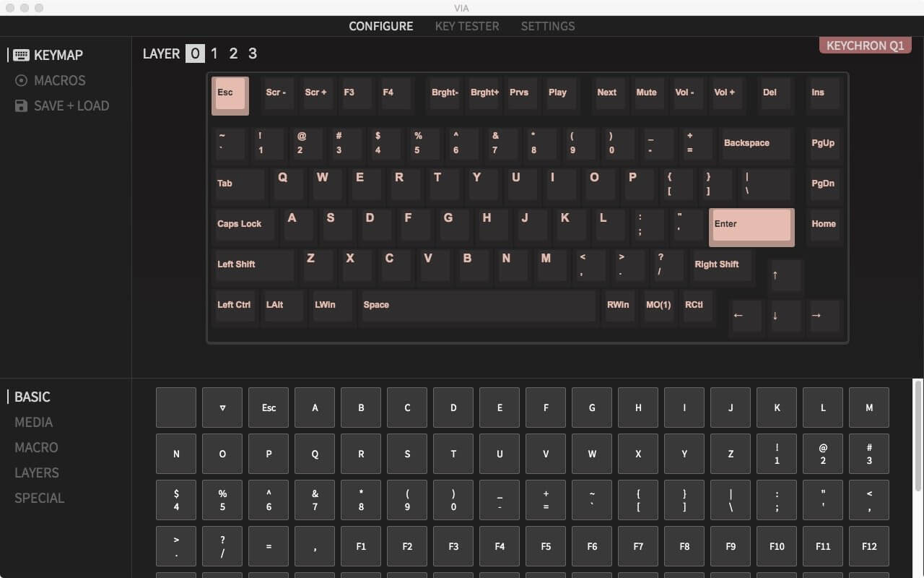Switch to layer 3
924x578 pixels.
point(253,53)
